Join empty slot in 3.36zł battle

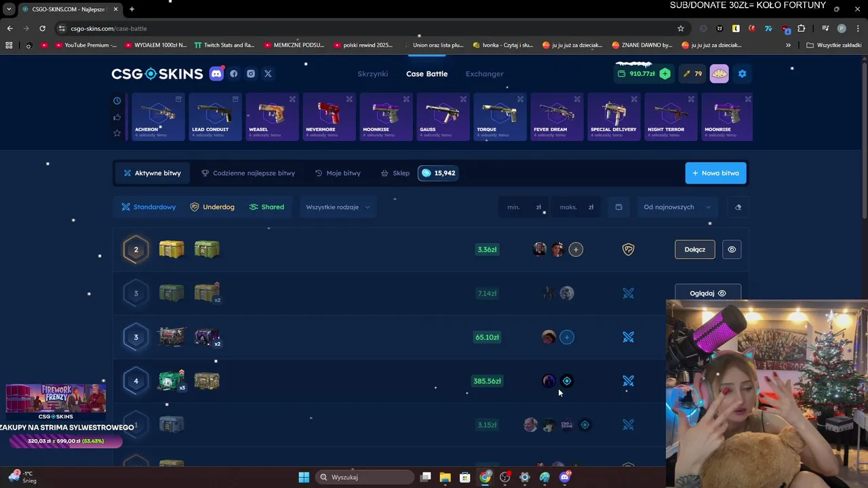576,249
